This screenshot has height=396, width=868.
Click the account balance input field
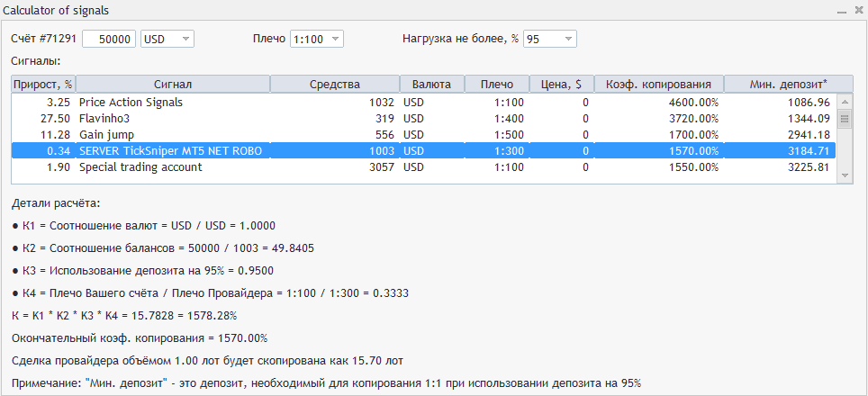pos(109,40)
